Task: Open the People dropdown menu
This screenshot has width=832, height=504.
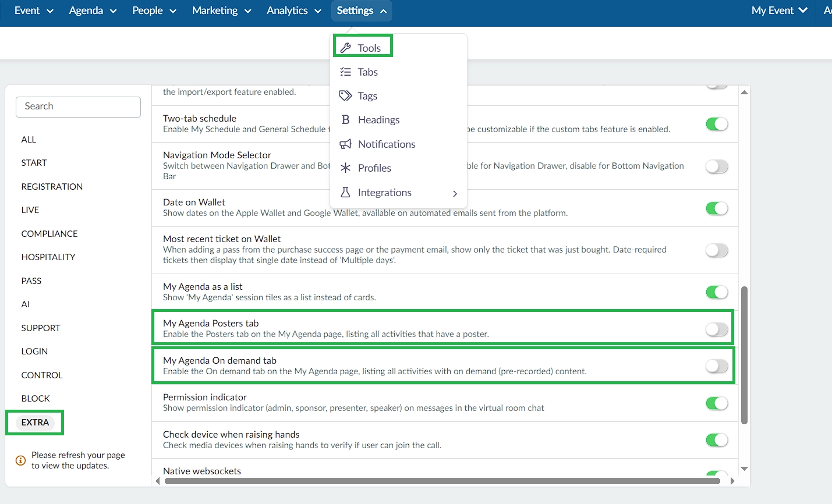Action: tap(154, 10)
